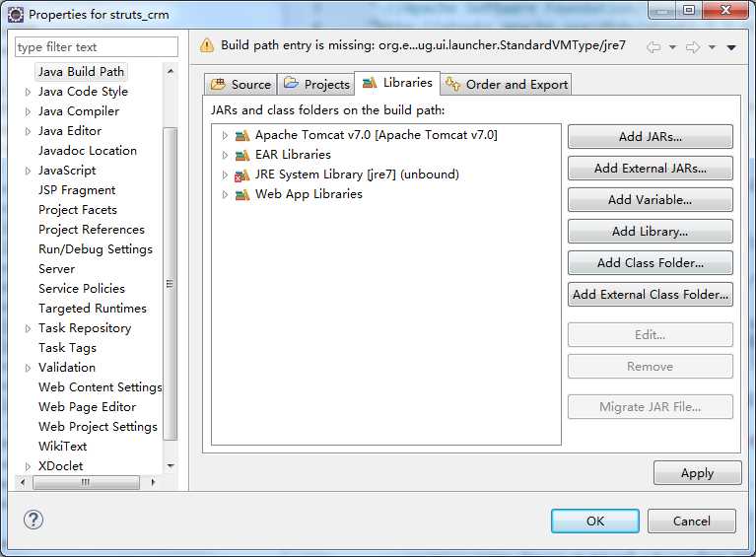Click the unbound JRE System Library error icon
Screen dimensions: 756x557
(242, 175)
